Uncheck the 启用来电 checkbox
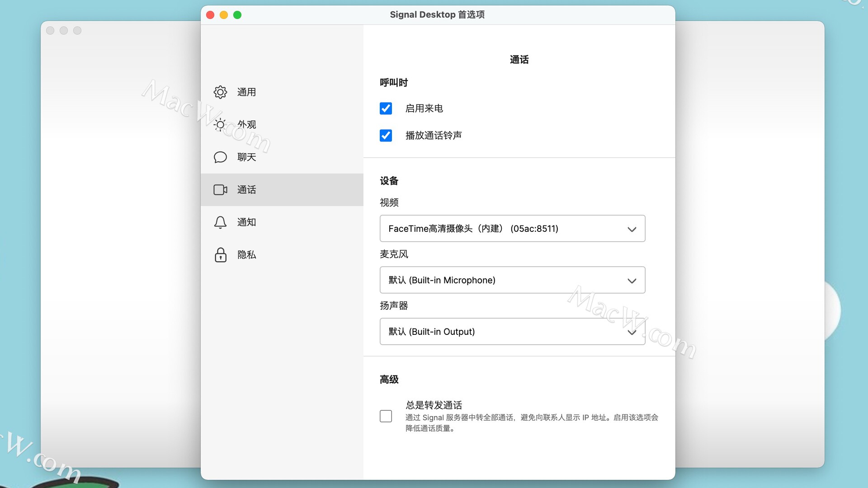 [x=386, y=108]
